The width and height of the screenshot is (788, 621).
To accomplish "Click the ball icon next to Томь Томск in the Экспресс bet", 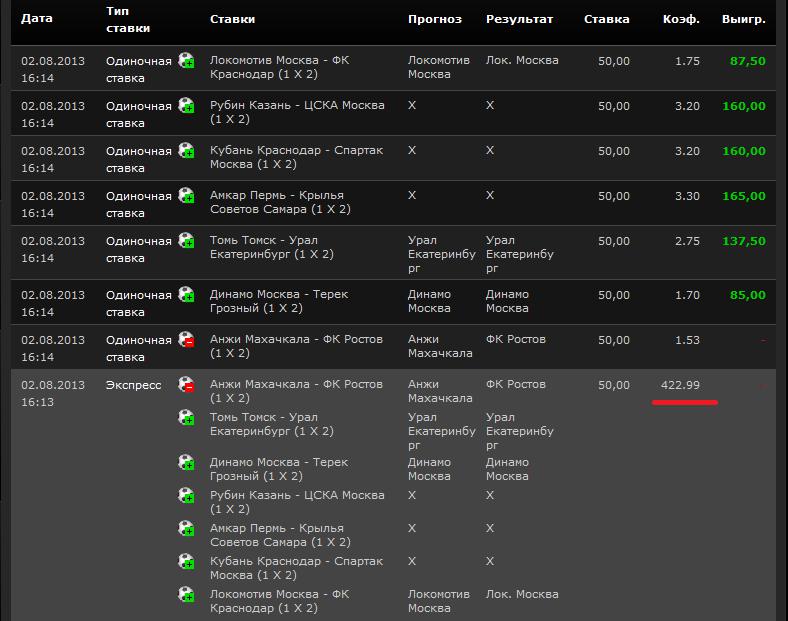I will coord(186,418).
